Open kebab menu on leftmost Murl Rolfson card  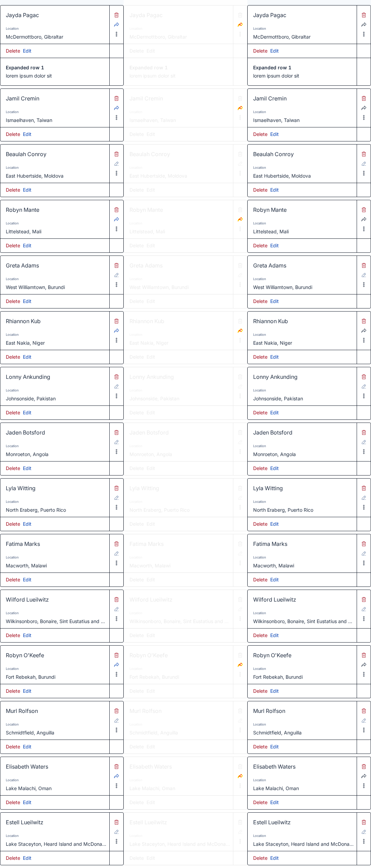pos(116,730)
